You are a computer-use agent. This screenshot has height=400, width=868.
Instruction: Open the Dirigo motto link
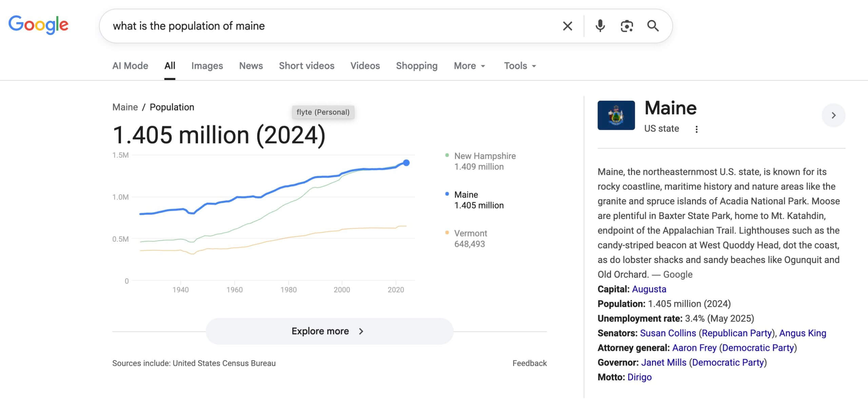[639, 377]
